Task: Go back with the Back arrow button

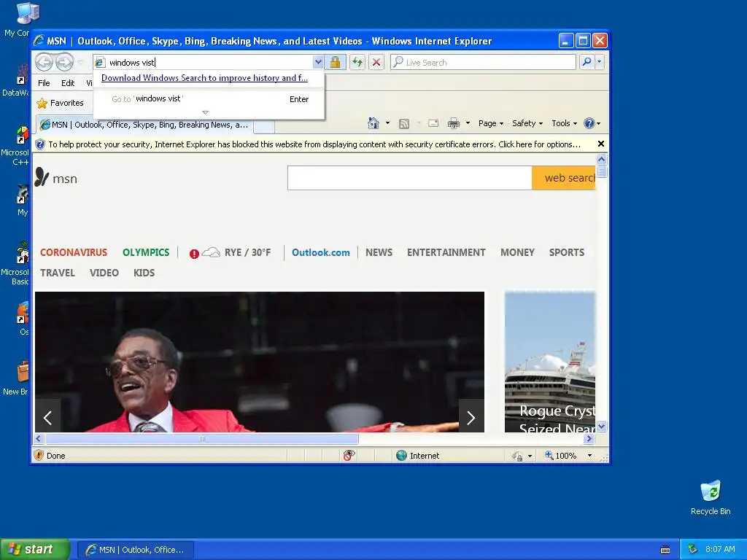Action: pos(44,62)
